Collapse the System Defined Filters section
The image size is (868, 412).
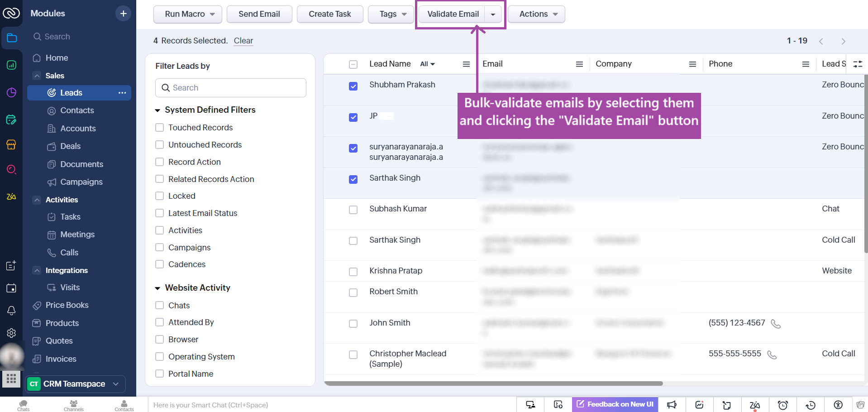pyautogui.click(x=157, y=110)
